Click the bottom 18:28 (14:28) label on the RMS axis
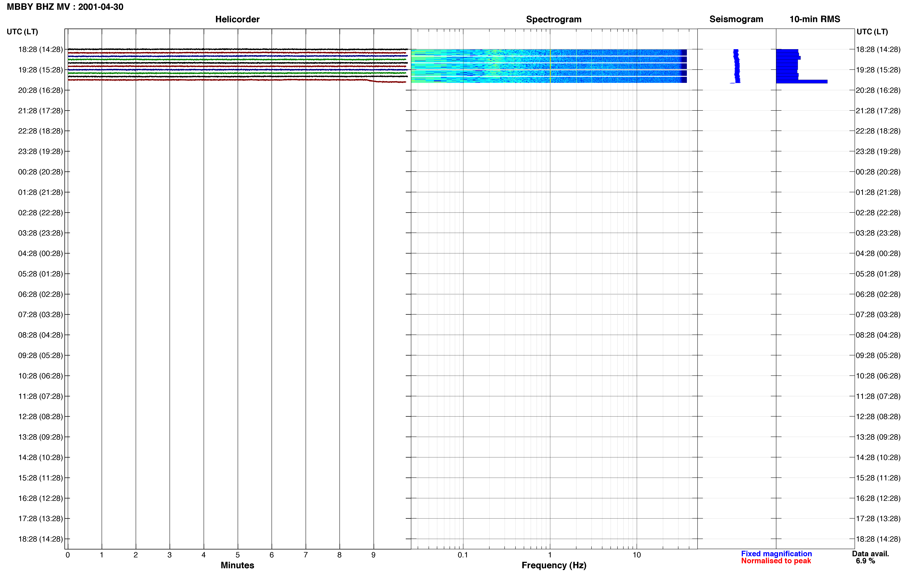The height and width of the screenshot is (578, 924). pyautogui.click(x=878, y=539)
